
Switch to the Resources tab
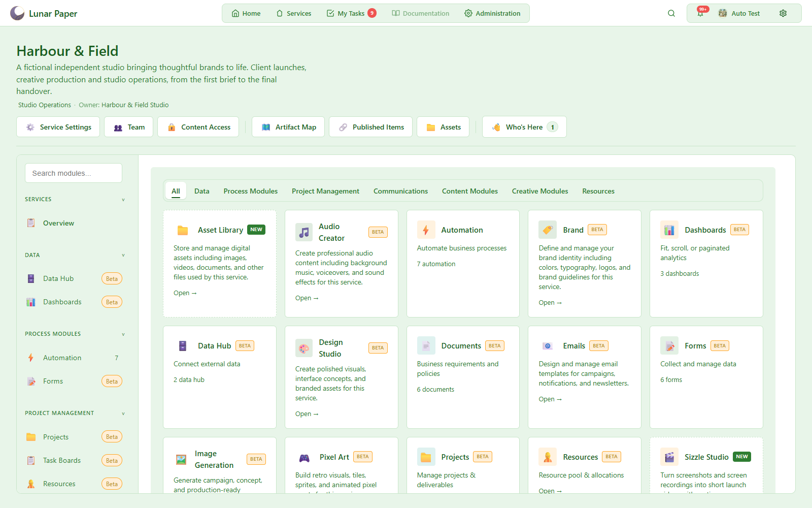(598, 191)
